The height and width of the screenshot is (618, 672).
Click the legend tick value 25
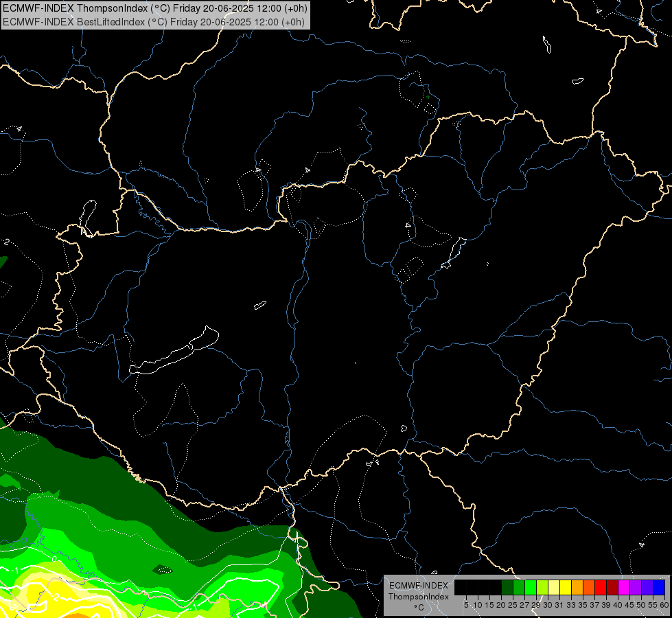click(x=513, y=605)
